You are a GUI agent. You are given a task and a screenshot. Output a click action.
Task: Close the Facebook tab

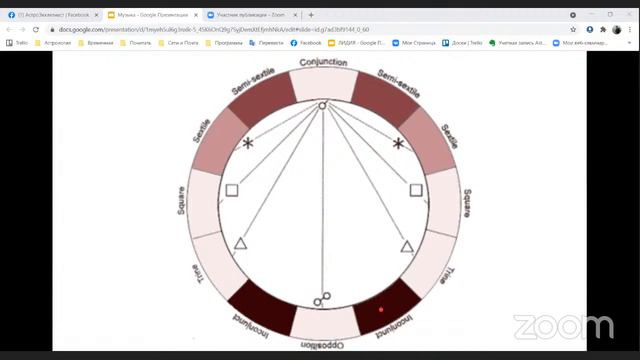96,15
